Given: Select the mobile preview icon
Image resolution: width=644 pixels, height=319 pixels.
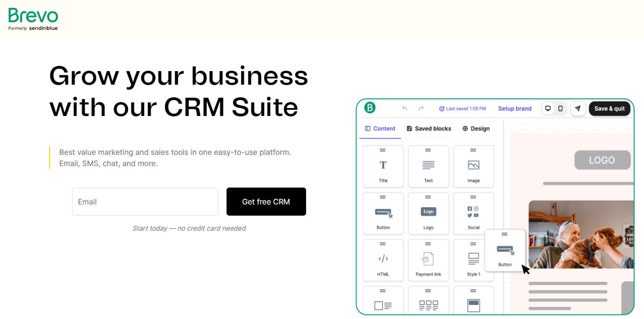Looking at the screenshot, I should tap(560, 109).
